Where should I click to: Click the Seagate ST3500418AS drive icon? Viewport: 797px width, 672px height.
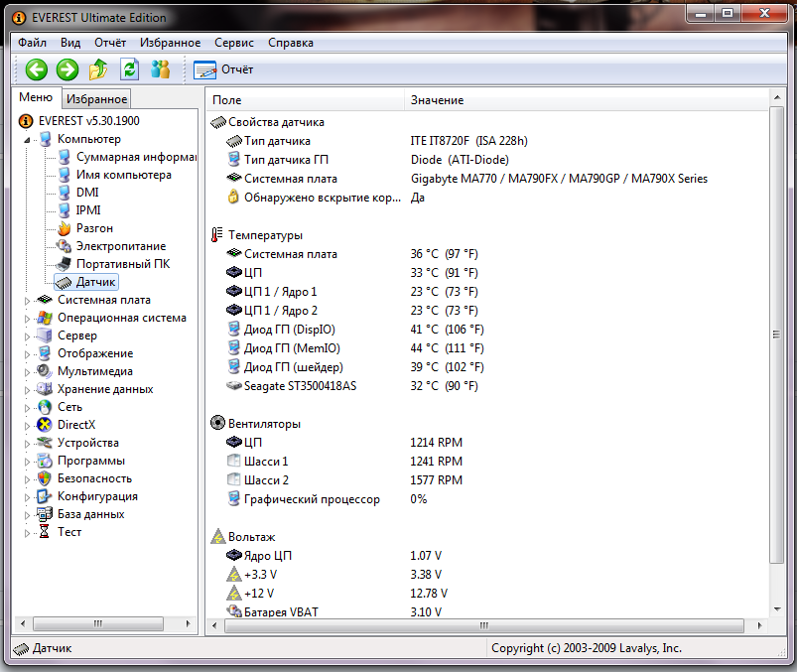tap(233, 386)
